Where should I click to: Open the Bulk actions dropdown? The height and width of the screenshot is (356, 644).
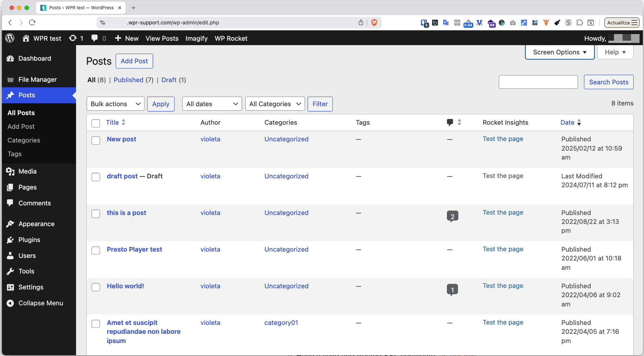tap(115, 104)
